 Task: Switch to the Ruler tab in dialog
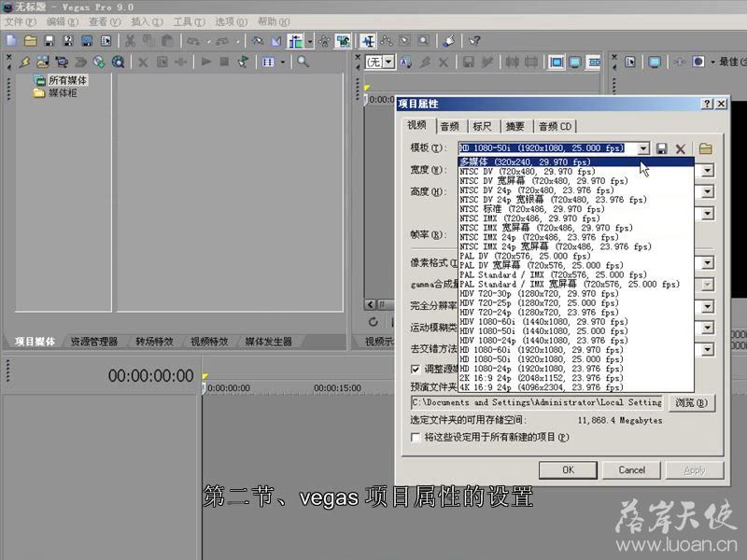pos(482,126)
